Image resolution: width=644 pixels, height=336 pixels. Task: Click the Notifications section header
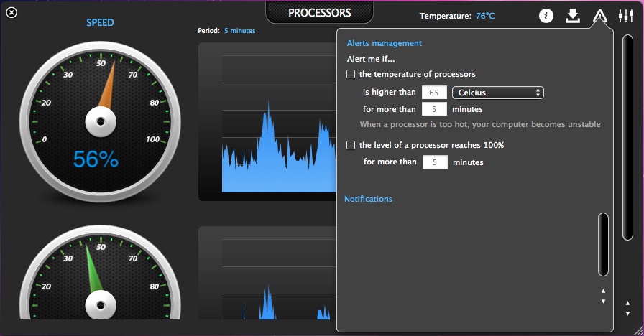coord(369,199)
